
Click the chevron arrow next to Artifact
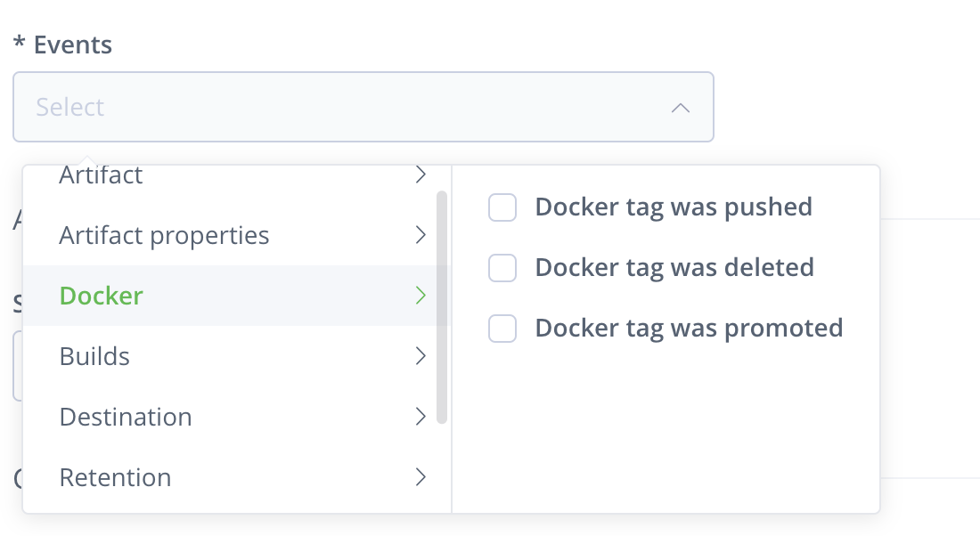pyautogui.click(x=421, y=175)
